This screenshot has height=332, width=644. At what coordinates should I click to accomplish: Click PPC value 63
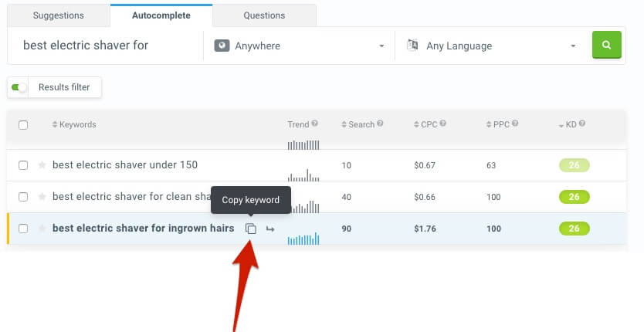491,165
